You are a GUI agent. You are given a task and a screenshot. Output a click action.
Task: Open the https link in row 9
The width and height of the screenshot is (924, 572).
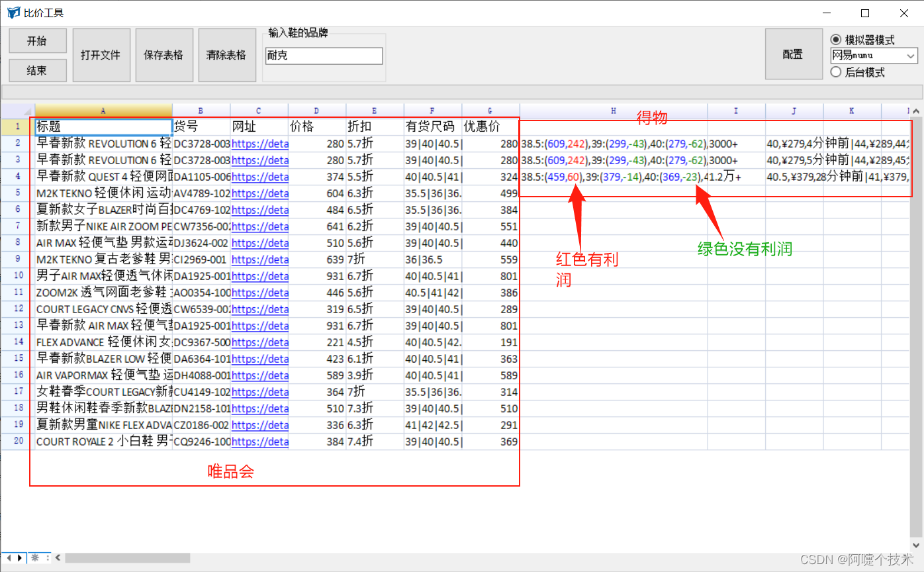coord(259,260)
